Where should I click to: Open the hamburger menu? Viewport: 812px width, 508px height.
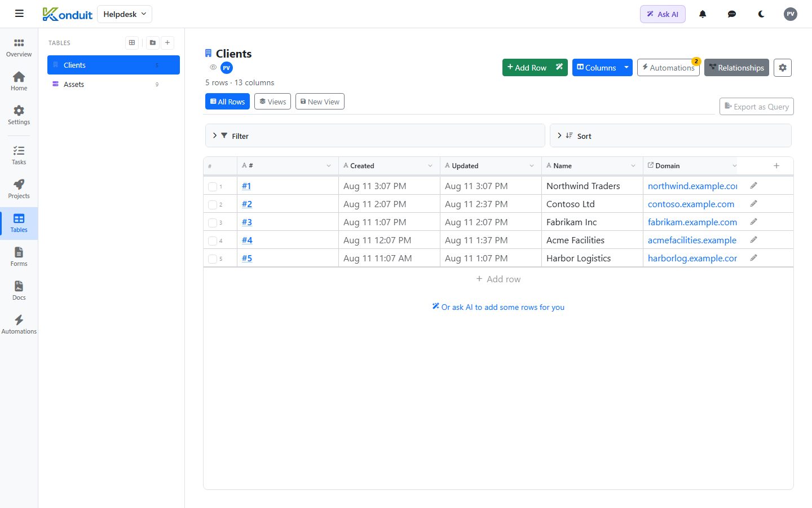[x=19, y=14]
